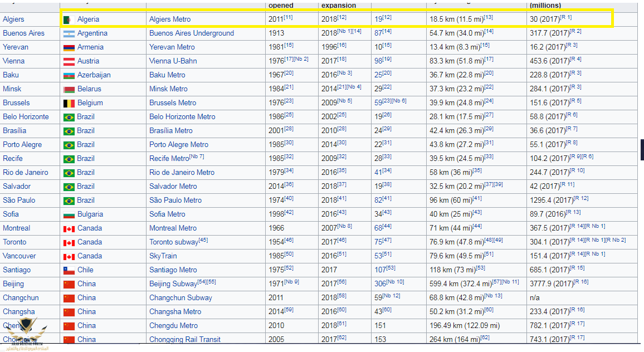Screen dimensions: 644x352
Task: Click the Belgium flag icon
Action: click(x=69, y=104)
